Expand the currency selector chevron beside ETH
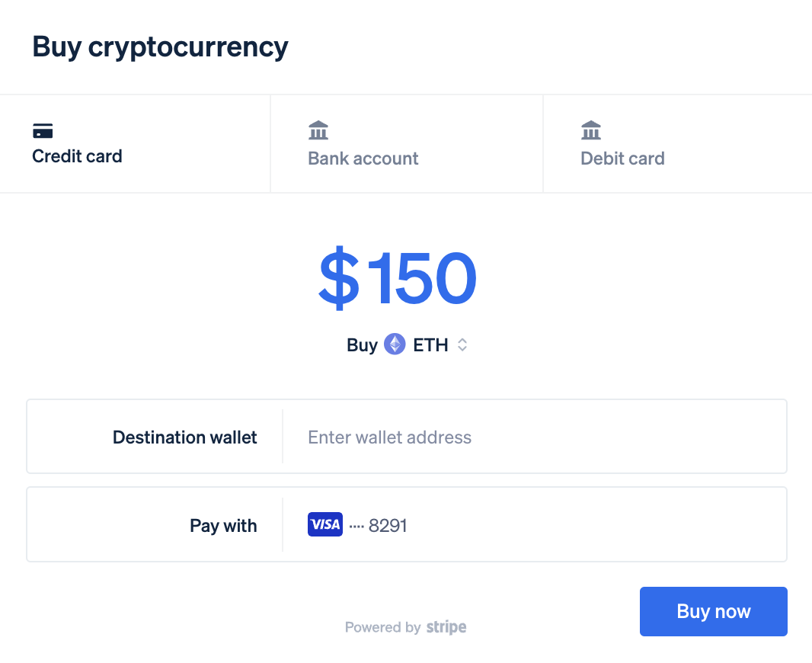This screenshot has height=663, width=812. coord(462,344)
